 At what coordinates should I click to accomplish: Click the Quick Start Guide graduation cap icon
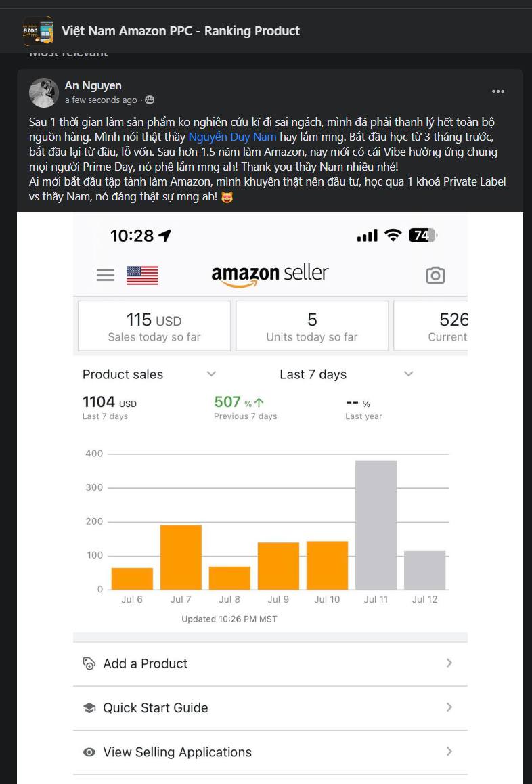89,707
